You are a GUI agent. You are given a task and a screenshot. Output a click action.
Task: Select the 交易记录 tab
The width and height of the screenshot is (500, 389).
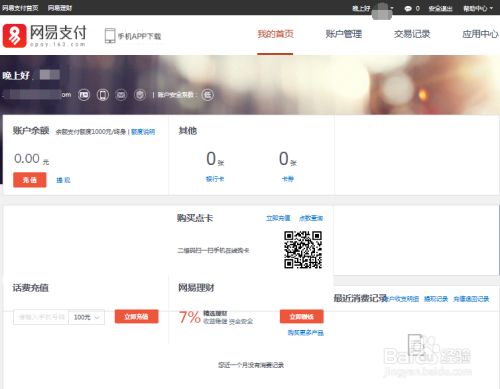pyautogui.click(x=412, y=34)
